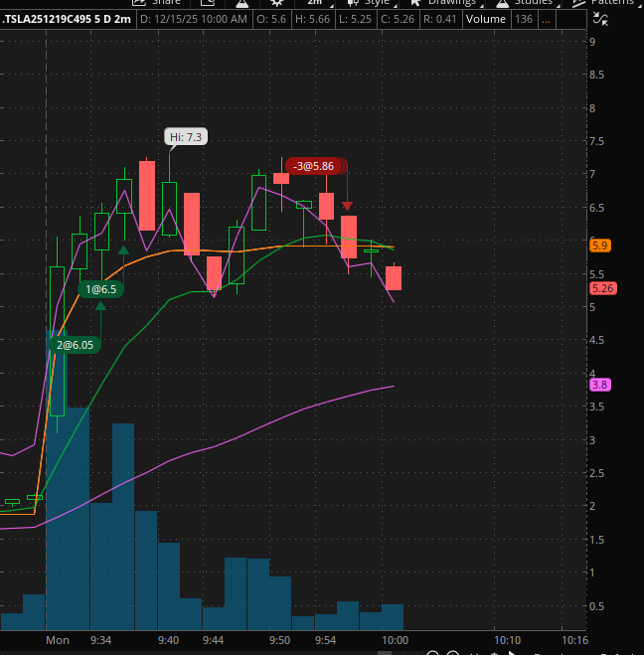Select the 2@6.05 buy order bubble
The image size is (644, 655).
75,345
